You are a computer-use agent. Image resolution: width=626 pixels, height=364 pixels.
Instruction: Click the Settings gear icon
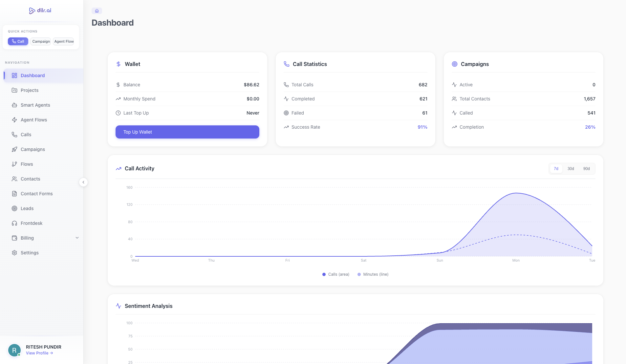[14, 253]
